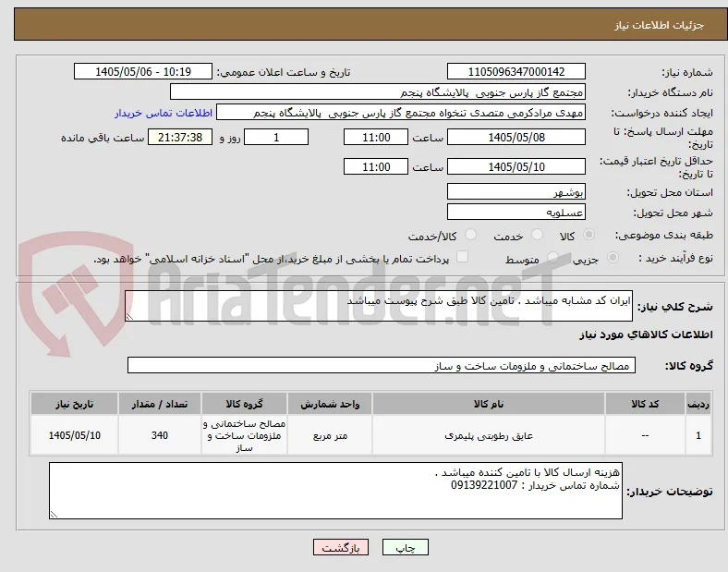Viewport: 728px width, 572px height.
Task: Open the اطلاعات تماس خریدار link
Action: pos(164,113)
